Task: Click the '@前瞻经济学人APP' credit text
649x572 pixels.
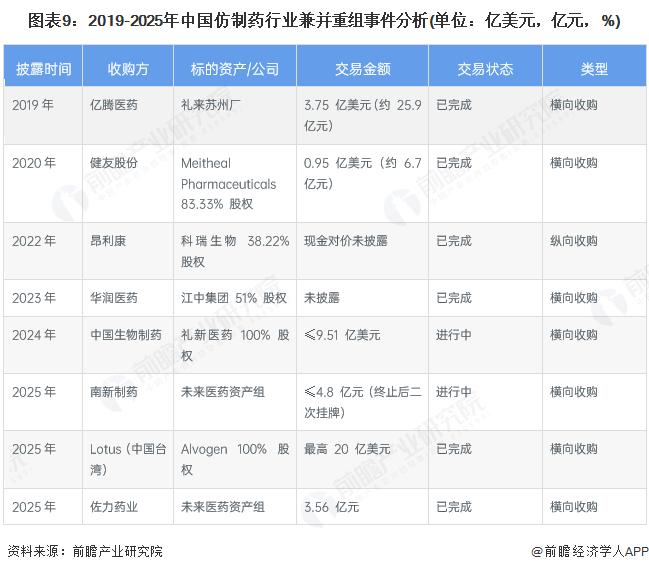Action: pyautogui.click(x=590, y=551)
